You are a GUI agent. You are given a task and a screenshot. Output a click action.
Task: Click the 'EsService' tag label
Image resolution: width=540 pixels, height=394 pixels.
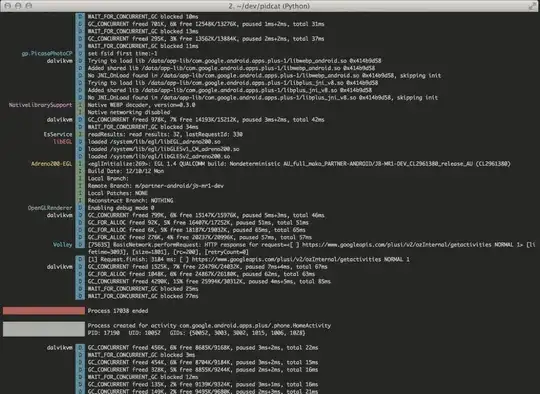58,134
